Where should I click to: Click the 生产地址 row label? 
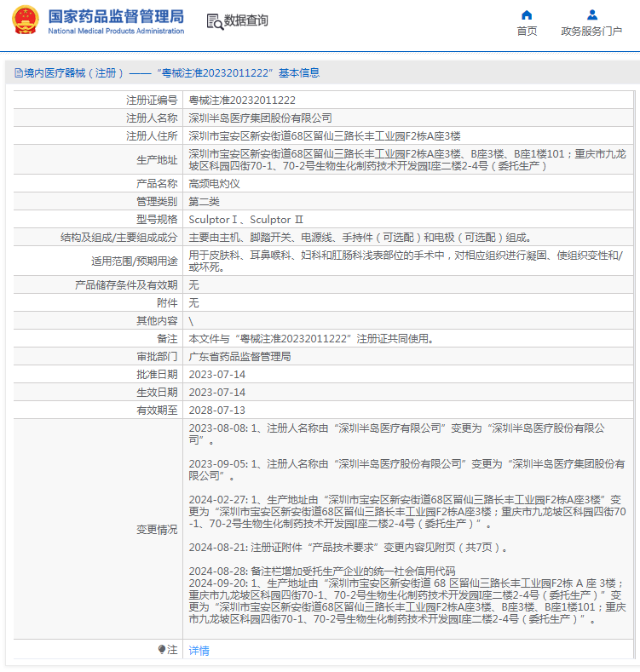[157, 160]
